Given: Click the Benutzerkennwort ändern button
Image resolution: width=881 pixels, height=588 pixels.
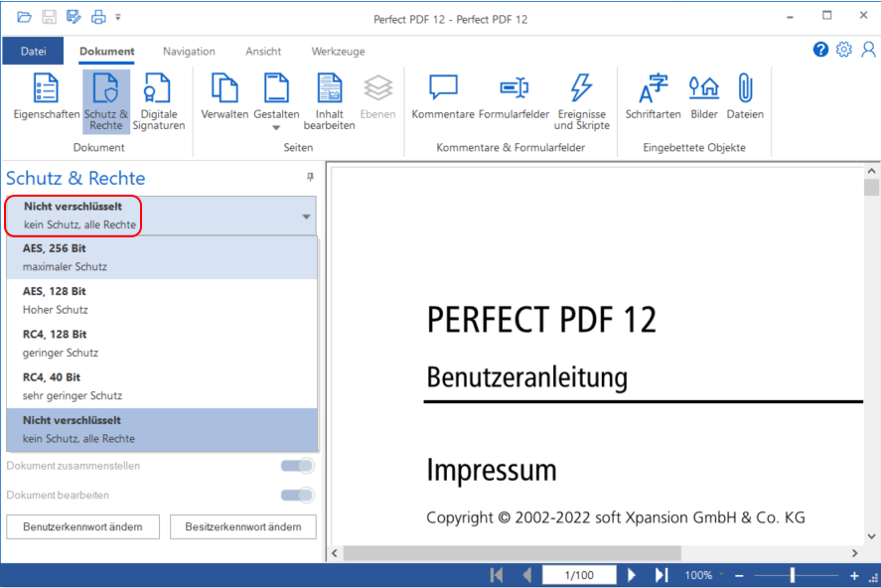Looking at the screenshot, I should (82, 526).
